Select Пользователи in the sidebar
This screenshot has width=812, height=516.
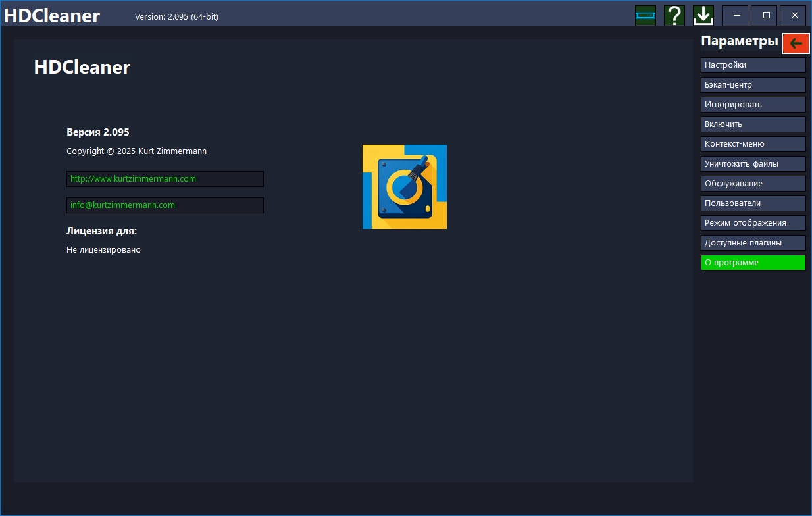tap(753, 203)
